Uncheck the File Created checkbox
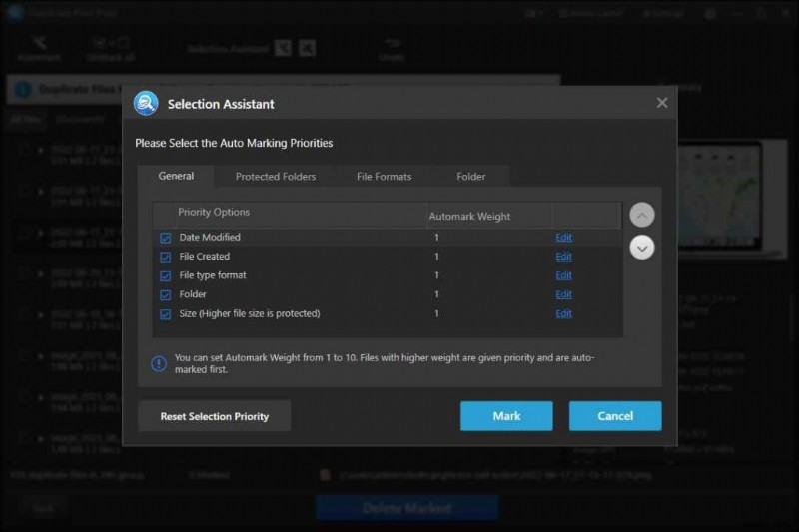799x532 pixels. coord(165,257)
